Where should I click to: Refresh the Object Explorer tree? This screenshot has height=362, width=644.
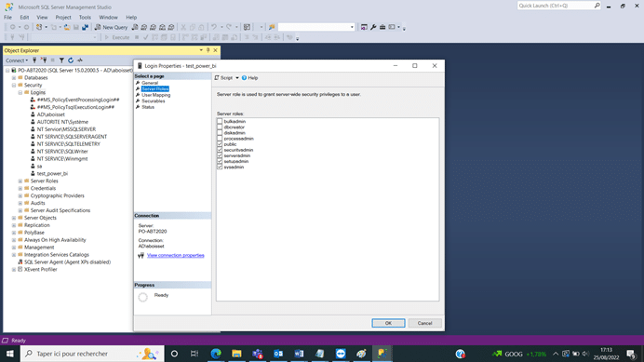point(71,60)
